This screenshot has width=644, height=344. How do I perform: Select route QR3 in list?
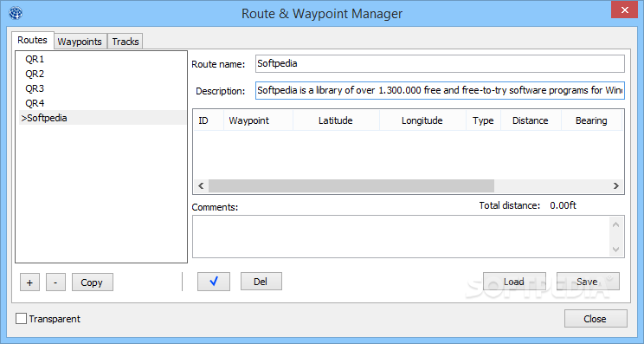(102, 88)
